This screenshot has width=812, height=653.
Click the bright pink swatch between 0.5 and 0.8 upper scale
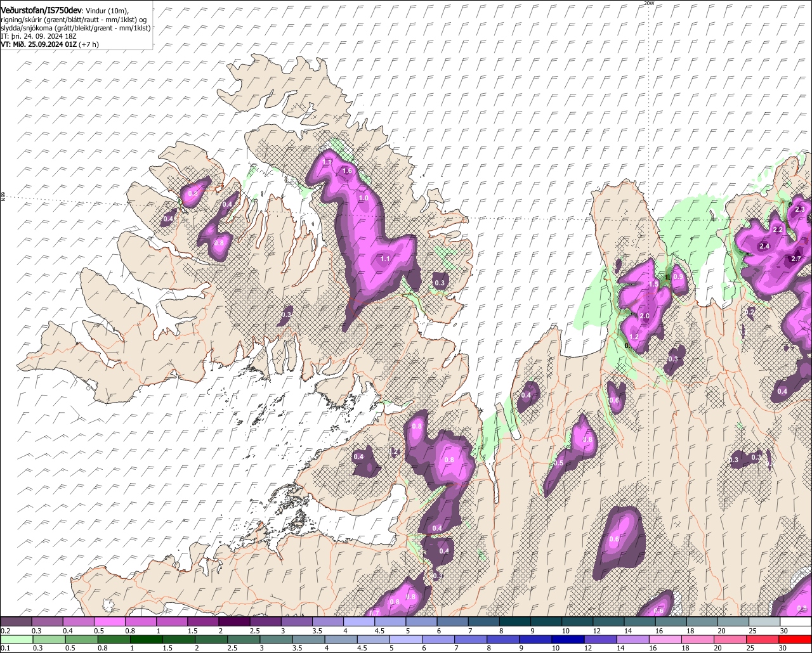pos(109,621)
